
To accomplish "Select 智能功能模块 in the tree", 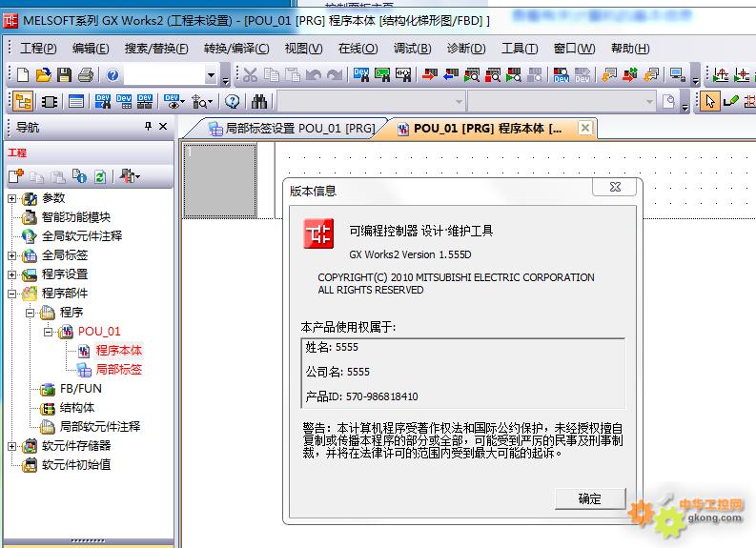I will [75, 217].
